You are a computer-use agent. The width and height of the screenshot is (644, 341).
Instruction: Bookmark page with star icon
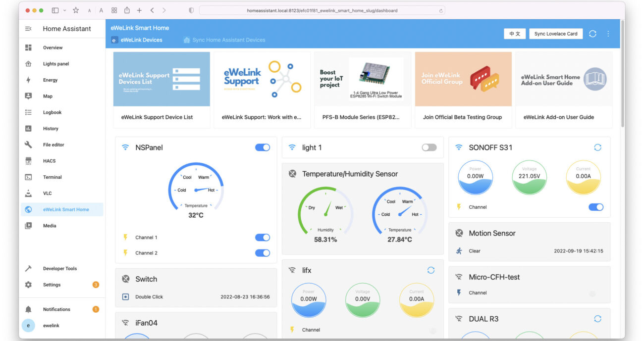click(x=76, y=10)
